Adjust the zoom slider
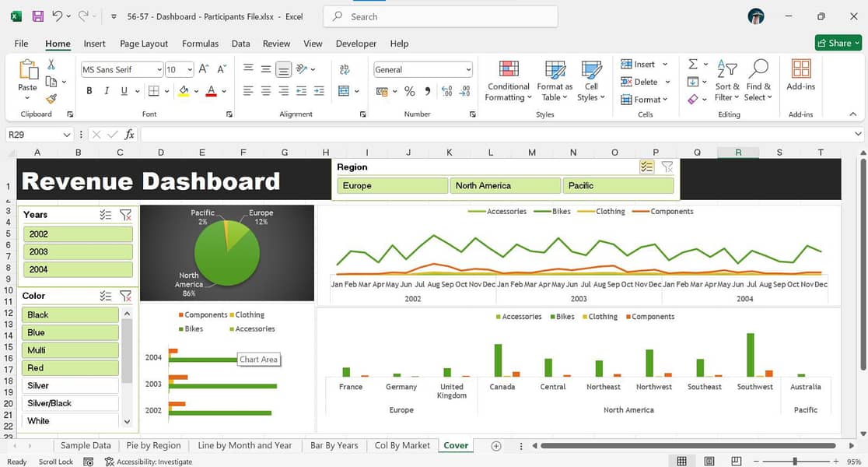 click(x=795, y=461)
